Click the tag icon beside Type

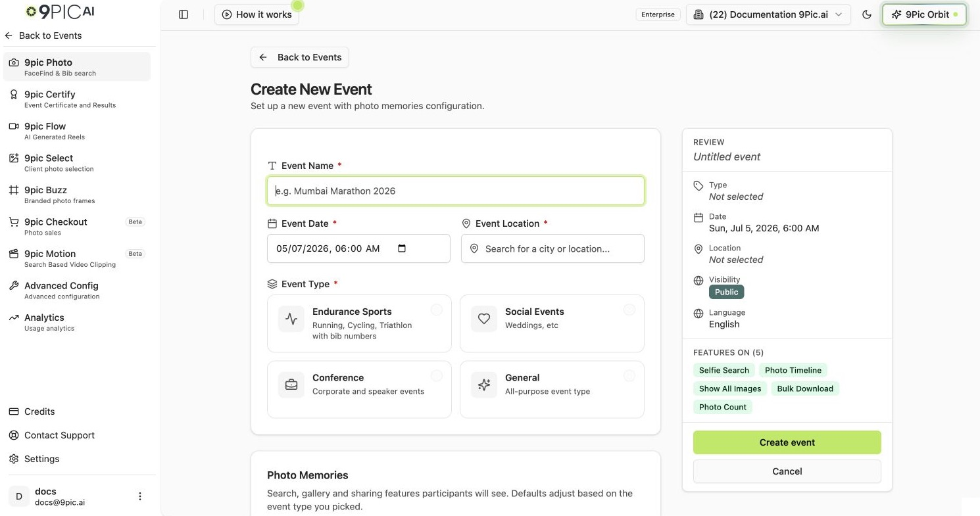(698, 186)
